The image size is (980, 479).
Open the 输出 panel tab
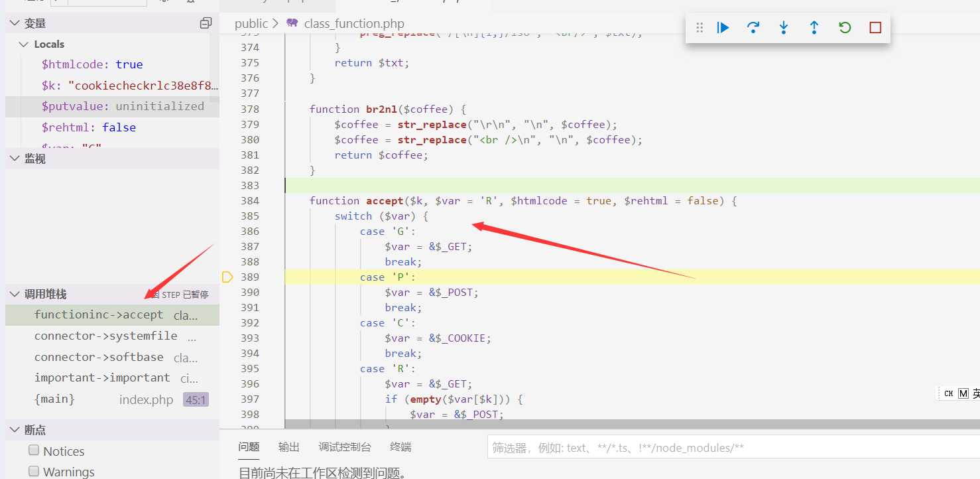(289, 447)
